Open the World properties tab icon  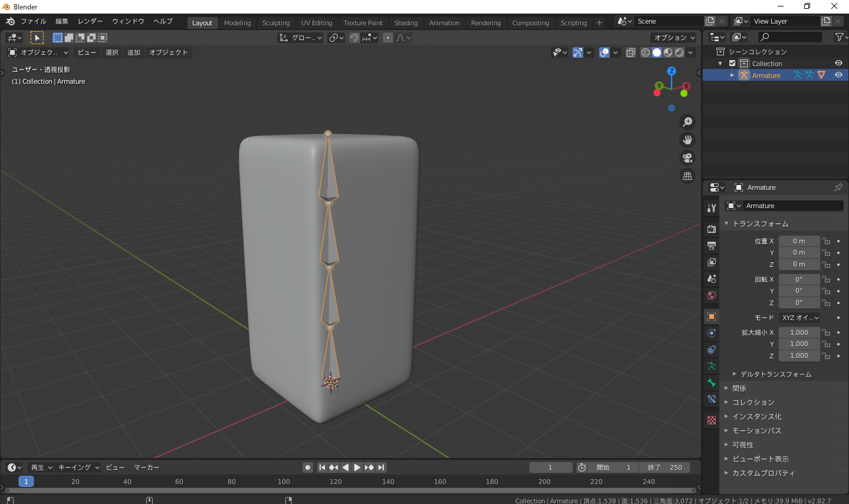point(712,295)
